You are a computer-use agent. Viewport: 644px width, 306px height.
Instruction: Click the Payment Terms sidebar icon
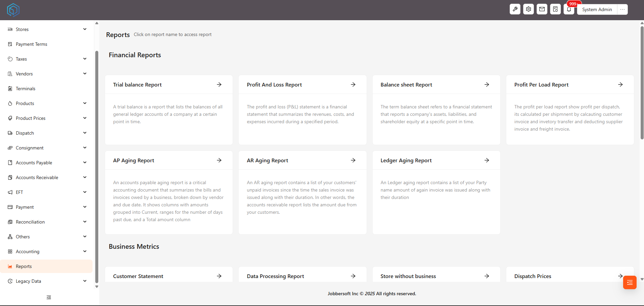pos(10,44)
